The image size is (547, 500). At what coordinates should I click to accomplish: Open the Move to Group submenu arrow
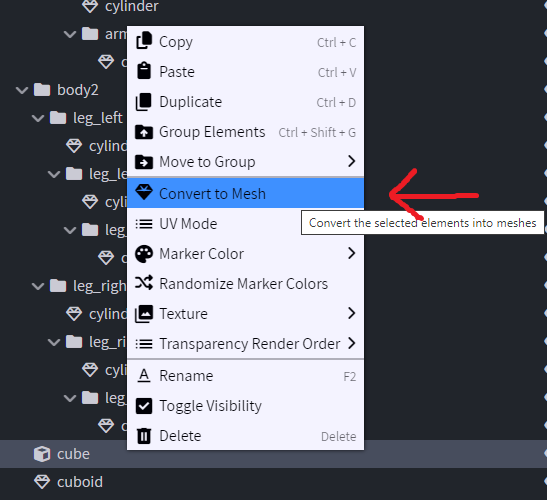[351, 161]
